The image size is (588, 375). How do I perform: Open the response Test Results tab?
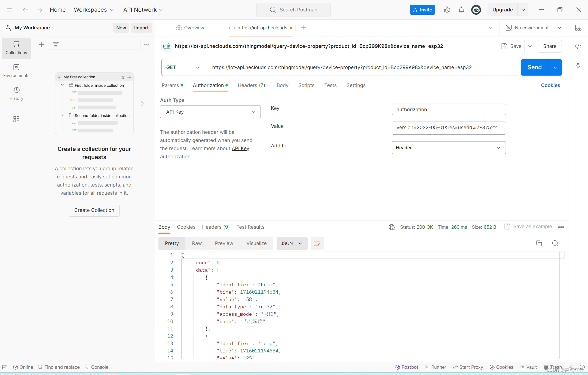250,227
